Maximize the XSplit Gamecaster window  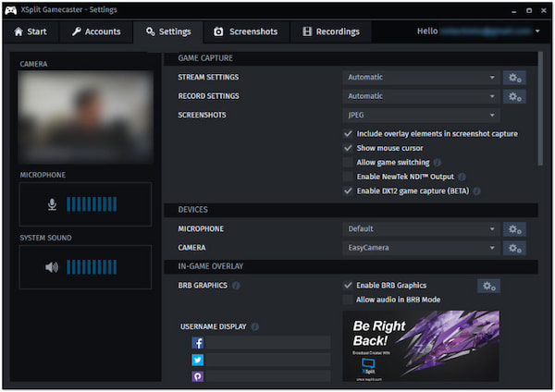[x=529, y=10]
